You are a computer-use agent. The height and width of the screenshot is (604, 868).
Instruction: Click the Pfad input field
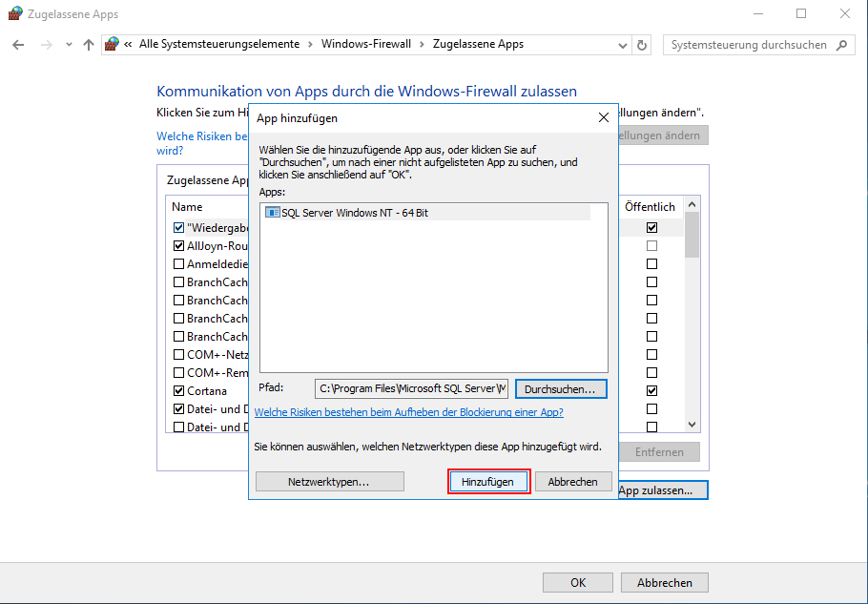[411, 388]
